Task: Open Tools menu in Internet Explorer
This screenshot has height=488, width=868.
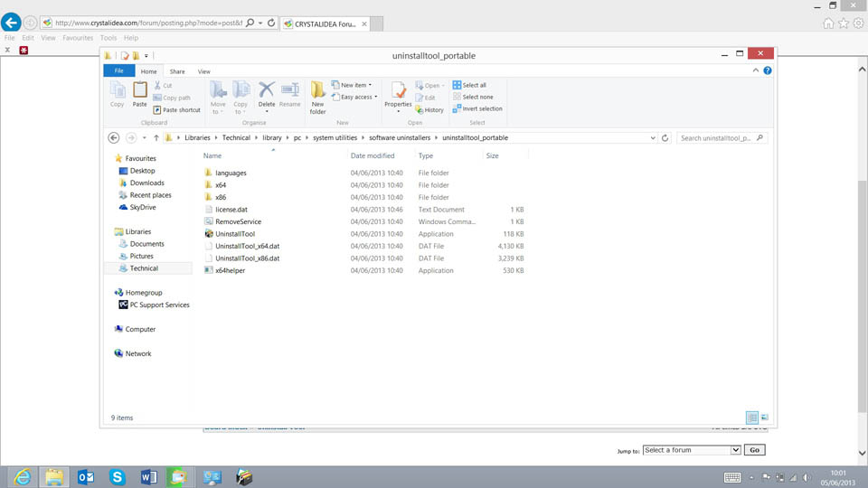Action: tap(108, 38)
